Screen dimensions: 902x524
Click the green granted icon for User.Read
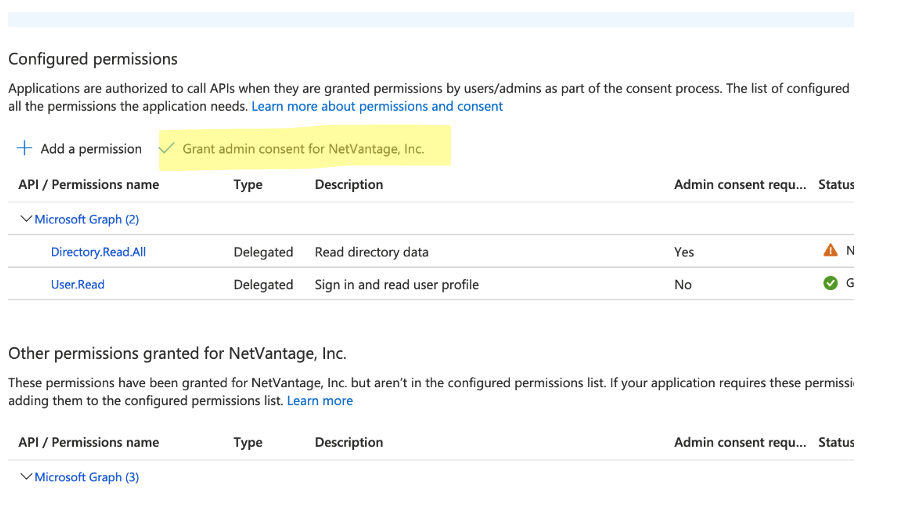coord(830,284)
